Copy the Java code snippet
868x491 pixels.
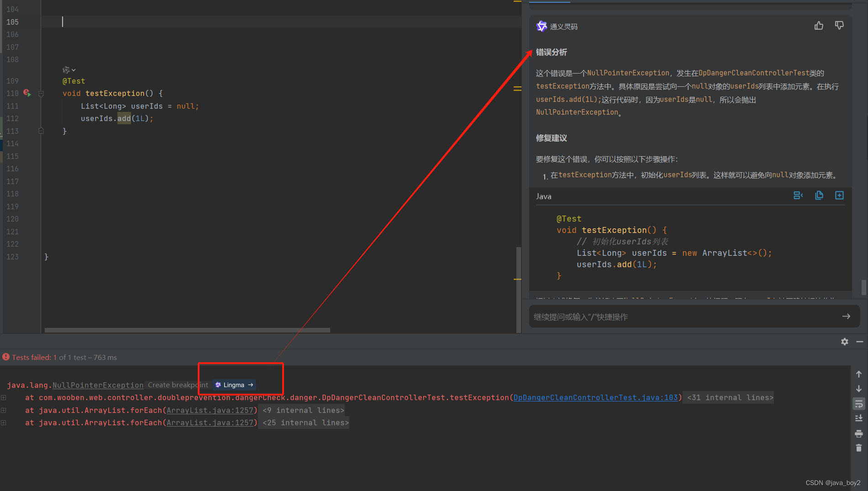[x=819, y=195]
